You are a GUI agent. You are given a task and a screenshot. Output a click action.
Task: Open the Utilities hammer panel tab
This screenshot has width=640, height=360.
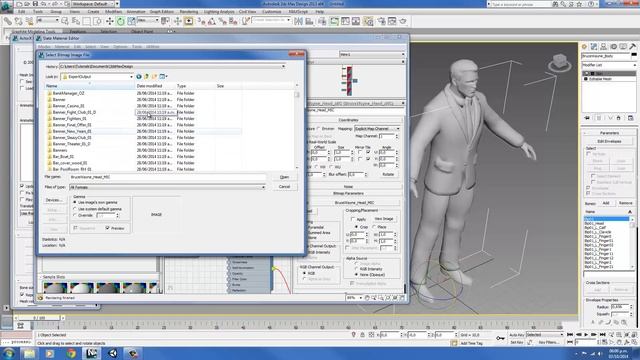point(633,47)
